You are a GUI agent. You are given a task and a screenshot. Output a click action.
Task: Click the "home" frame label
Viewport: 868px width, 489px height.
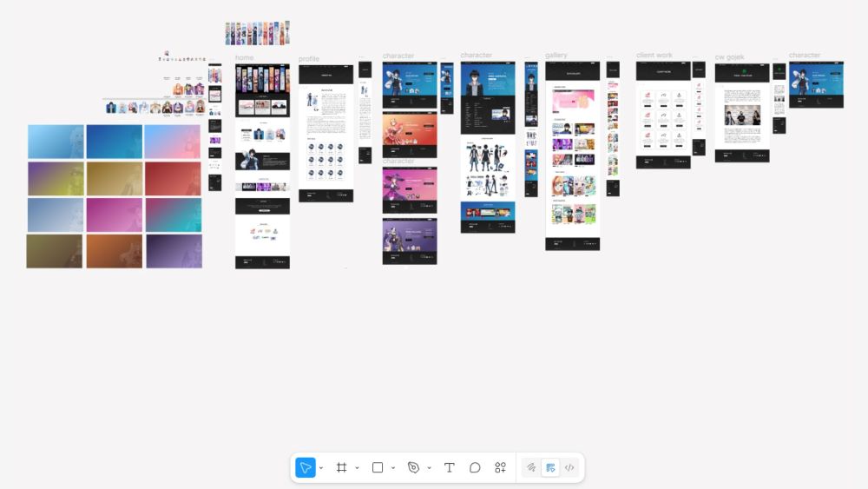point(244,58)
